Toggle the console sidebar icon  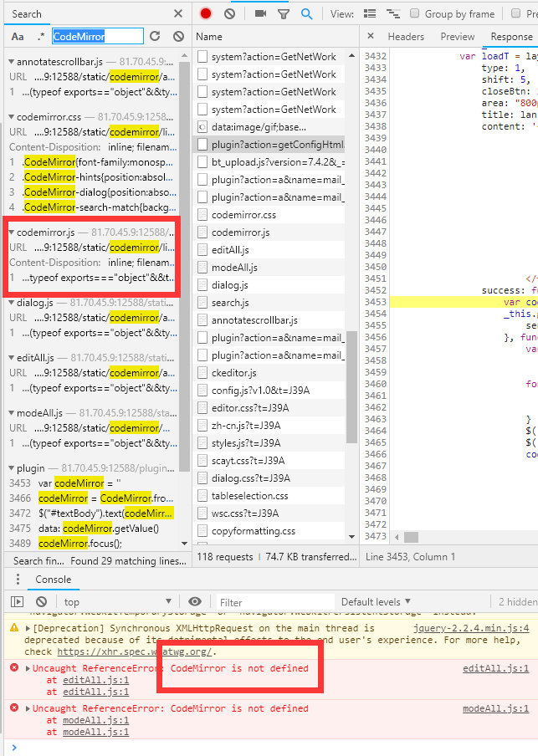coord(18,602)
